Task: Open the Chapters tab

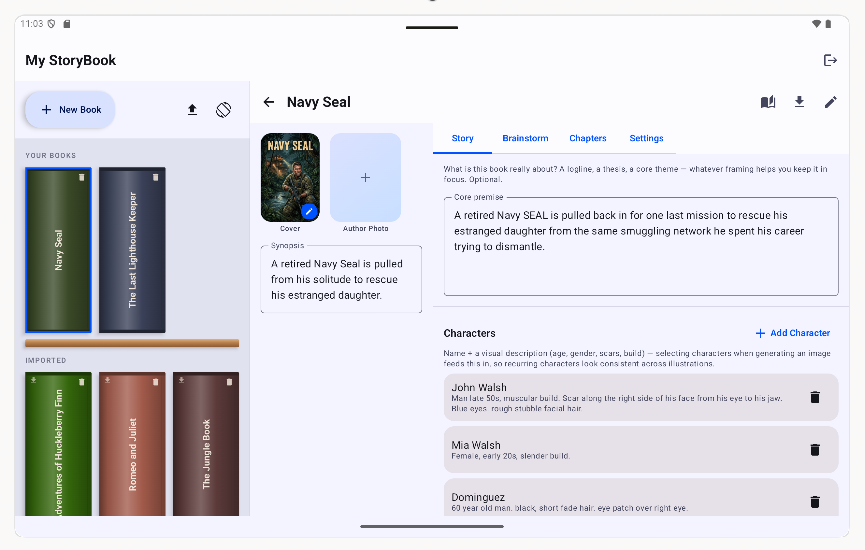Action: coord(588,138)
